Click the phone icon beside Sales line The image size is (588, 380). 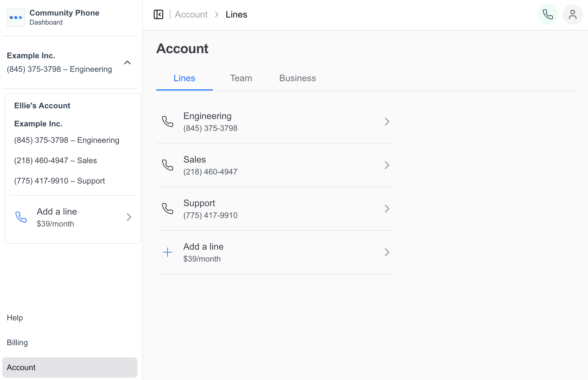tap(168, 165)
